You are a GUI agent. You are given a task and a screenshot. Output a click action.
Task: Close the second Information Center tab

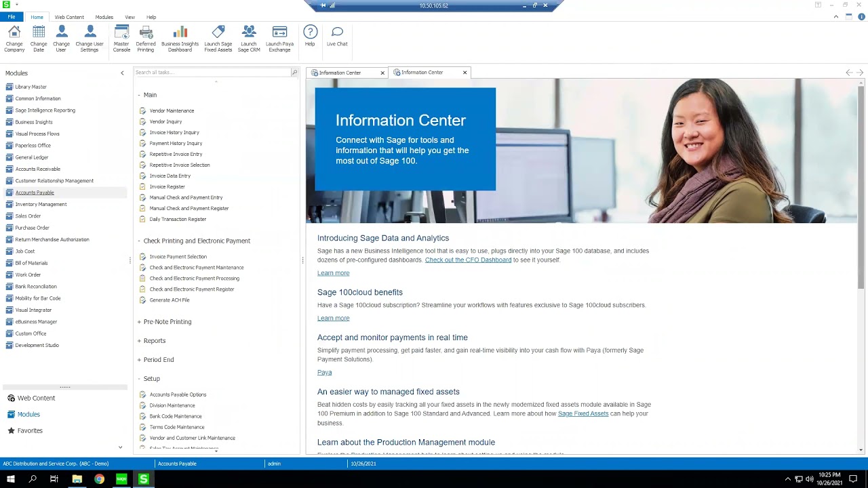tap(465, 73)
